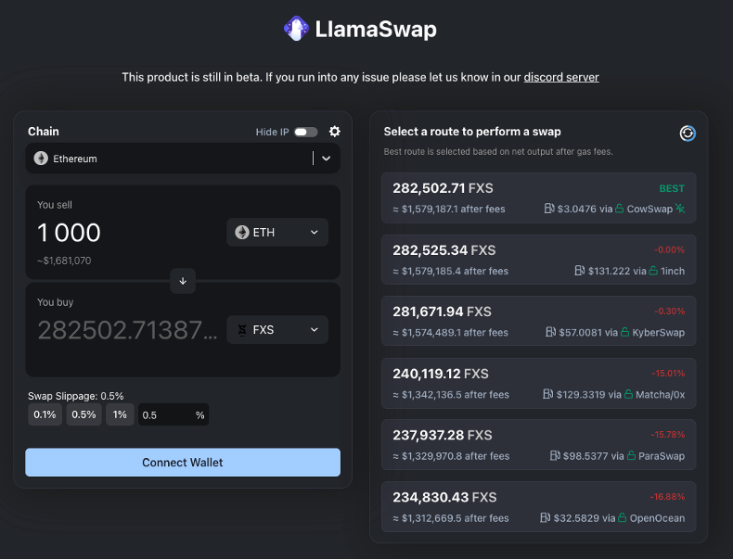Open the ETH sell token selector

pyautogui.click(x=276, y=233)
